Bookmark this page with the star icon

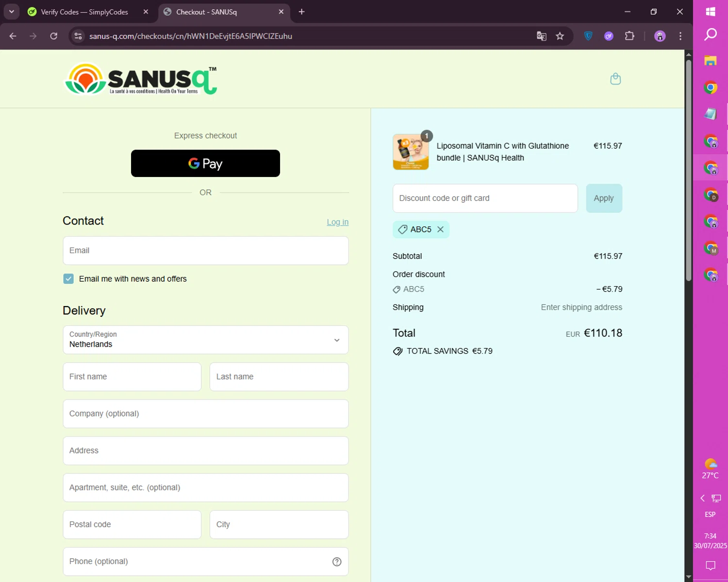pos(560,36)
